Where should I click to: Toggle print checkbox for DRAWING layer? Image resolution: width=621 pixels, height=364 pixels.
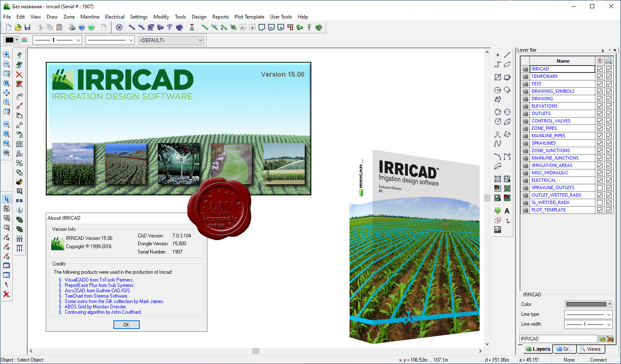pyautogui.click(x=609, y=99)
